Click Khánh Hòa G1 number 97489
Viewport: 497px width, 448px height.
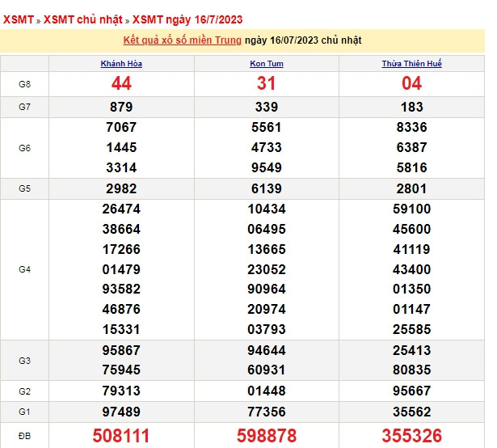click(121, 412)
